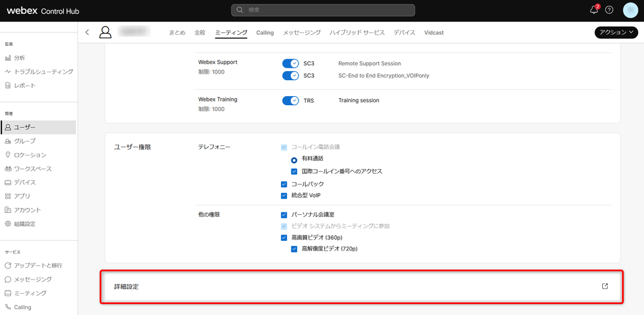The image size is (644, 315).
Task: Open the notifications bell icon
Action: (x=594, y=10)
